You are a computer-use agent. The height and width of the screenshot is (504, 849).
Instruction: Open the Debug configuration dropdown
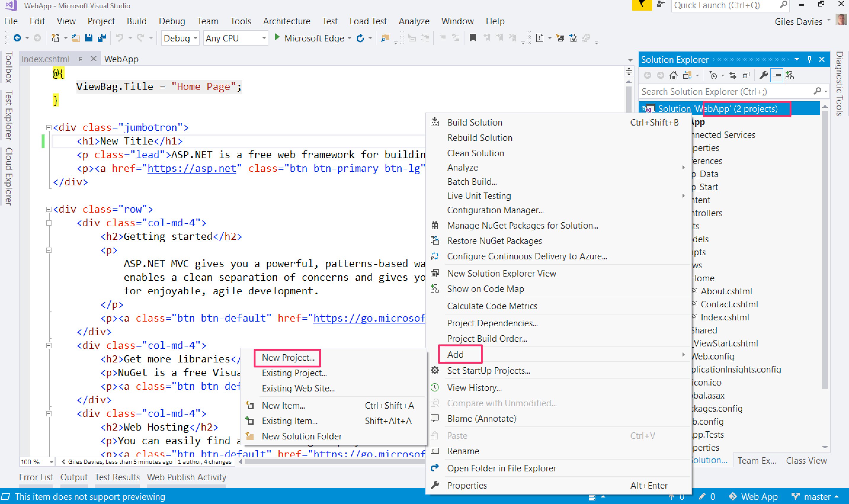tap(180, 38)
